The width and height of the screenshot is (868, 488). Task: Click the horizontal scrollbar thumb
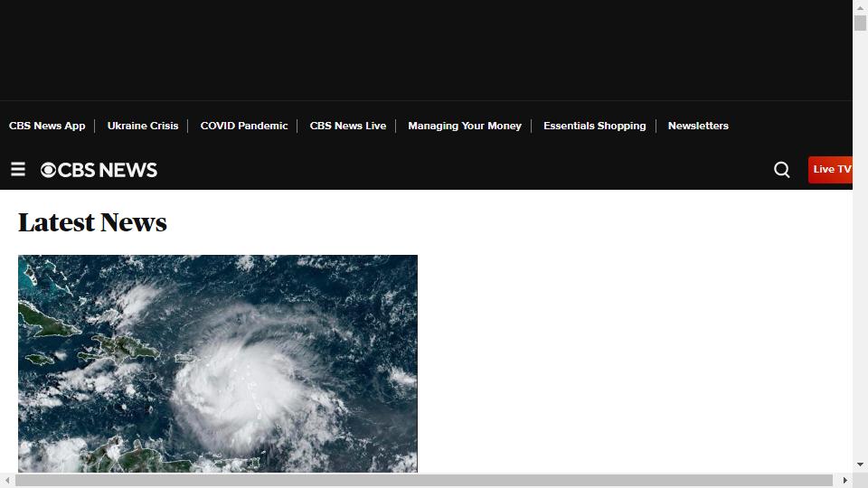pos(423,480)
